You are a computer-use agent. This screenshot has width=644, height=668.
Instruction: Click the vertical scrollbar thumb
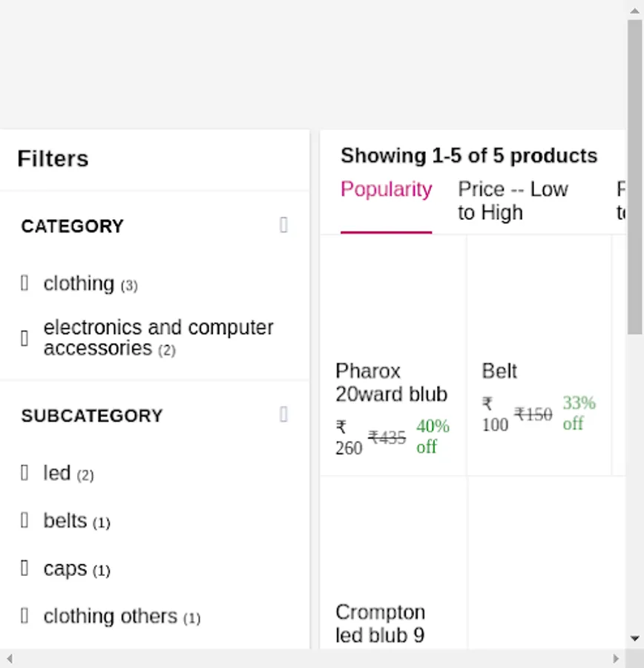click(x=634, y=178)
